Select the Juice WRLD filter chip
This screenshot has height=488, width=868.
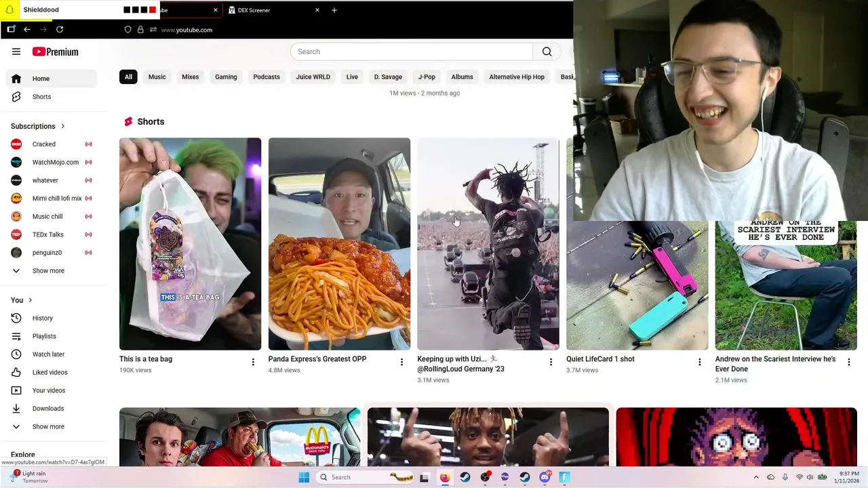[x=313, y=77]
